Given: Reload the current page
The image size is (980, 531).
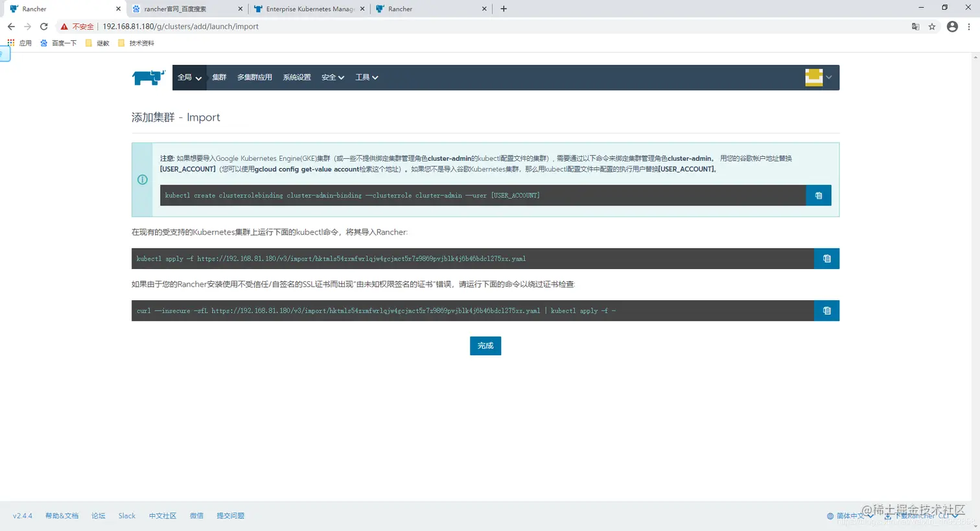Looking at the screenshot, I should pyautogui.click(x=44, y=27).
